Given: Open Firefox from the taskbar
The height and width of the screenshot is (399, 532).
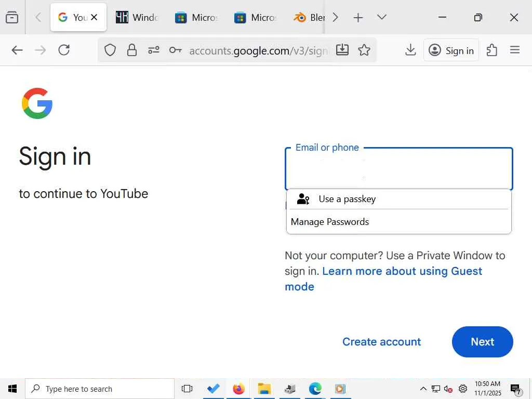Looking at the screenshot, I should [x=239, y=389].
